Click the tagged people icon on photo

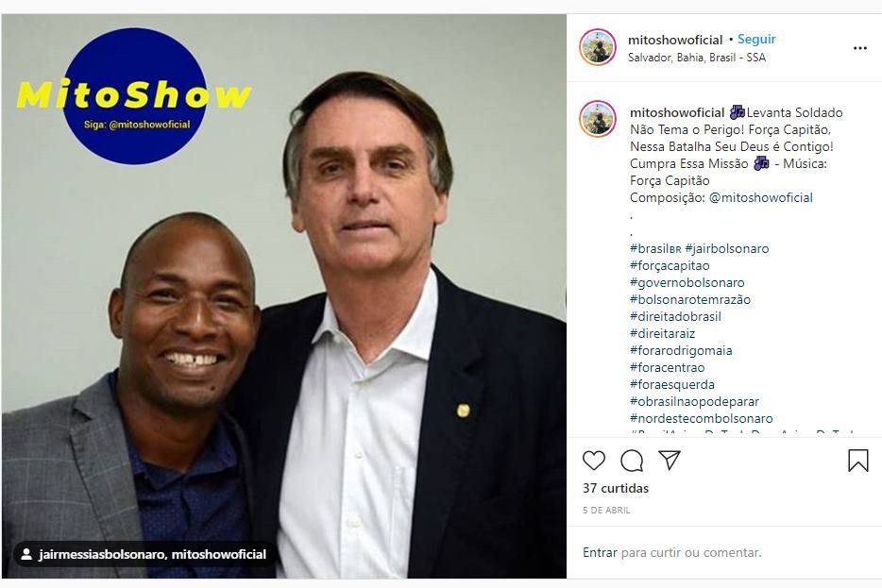25,555
